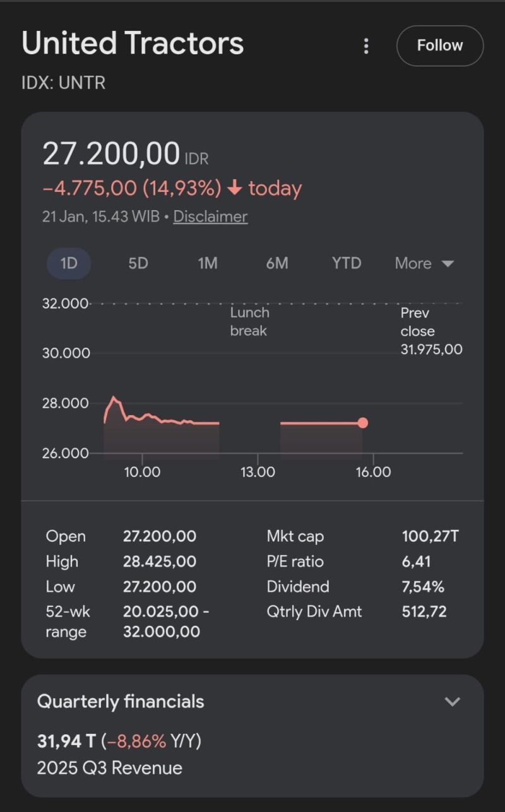Click the United Tractors title
The height and width of the screenshot is (812, 505).
(133, 44)
